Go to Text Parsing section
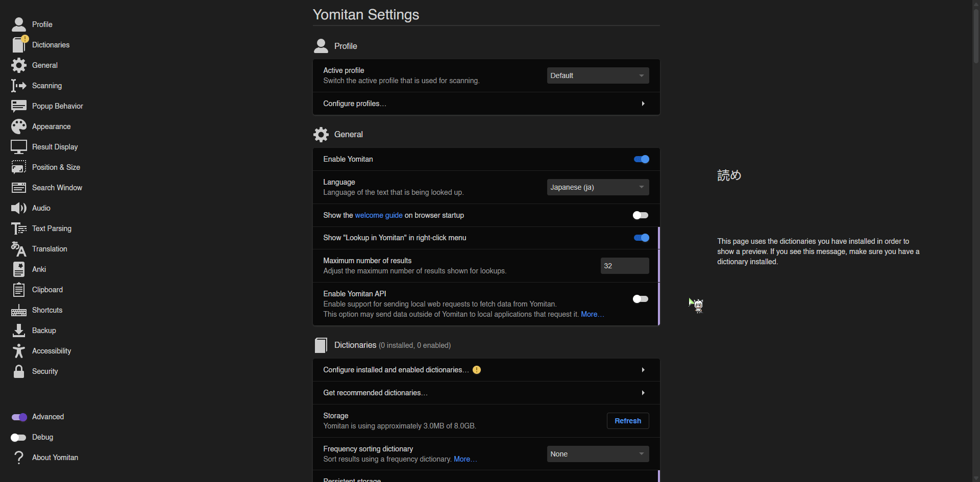The image size is (980, 482). (52, 229)
